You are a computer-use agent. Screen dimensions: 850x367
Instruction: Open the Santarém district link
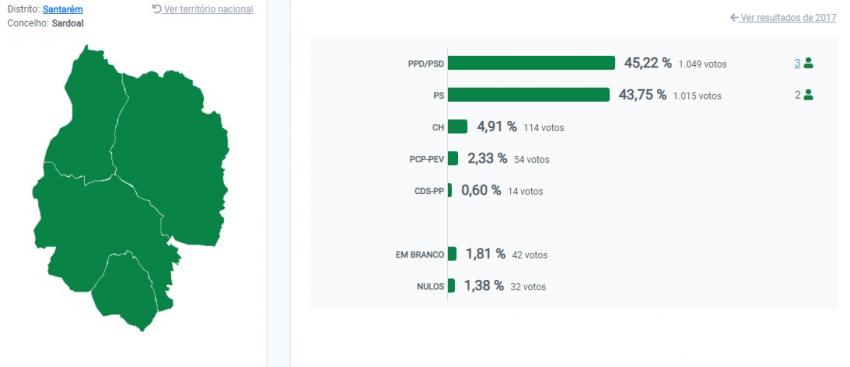click(63, 9)
